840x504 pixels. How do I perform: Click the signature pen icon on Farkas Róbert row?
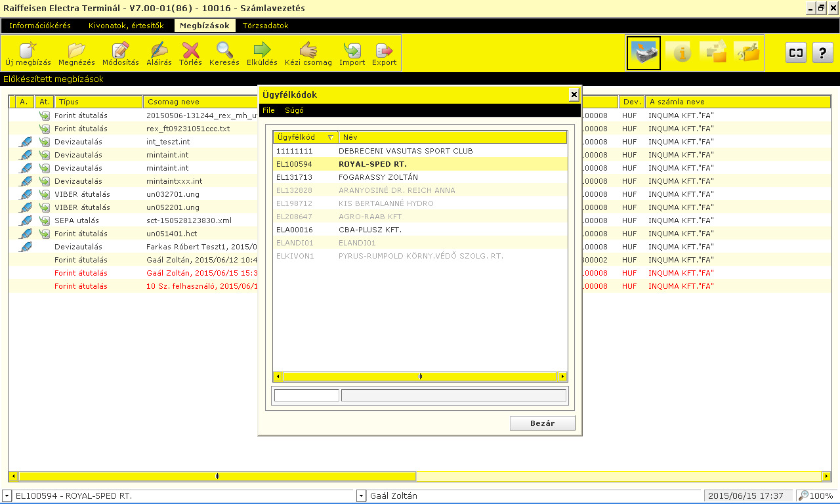tap(26, 247)
